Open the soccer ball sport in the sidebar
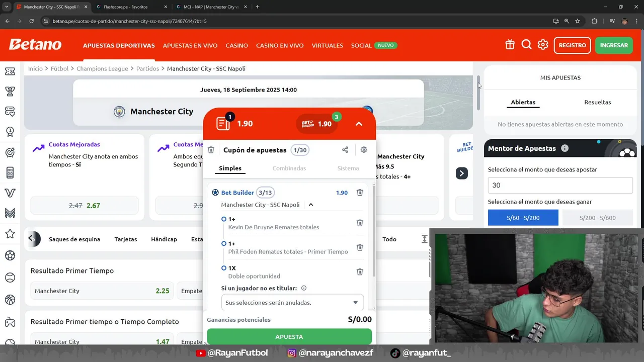644x362 pixels. 10,256
